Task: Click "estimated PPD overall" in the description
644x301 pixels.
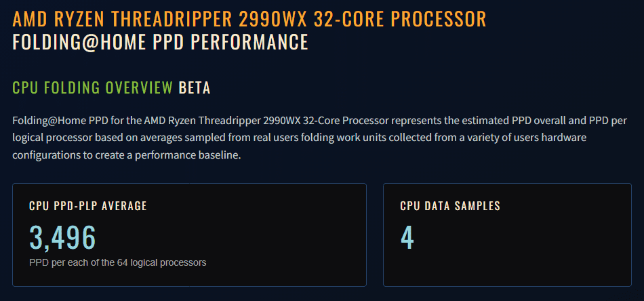Action: click(498, 121)
